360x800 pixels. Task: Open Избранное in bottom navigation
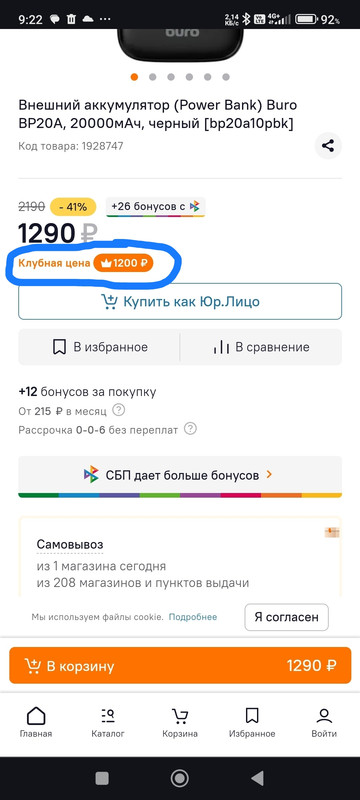coord(252,723)
